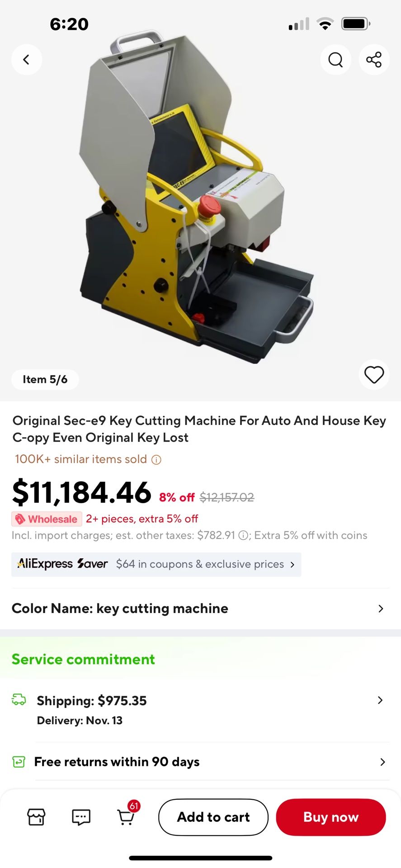Tap the back arrow button
Image resolution: width=401 pixels, height=868 pixels.
(x=27, y=60)
